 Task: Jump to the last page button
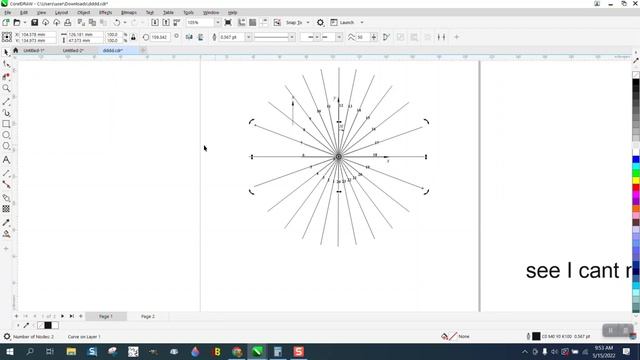tap(71, 316)
